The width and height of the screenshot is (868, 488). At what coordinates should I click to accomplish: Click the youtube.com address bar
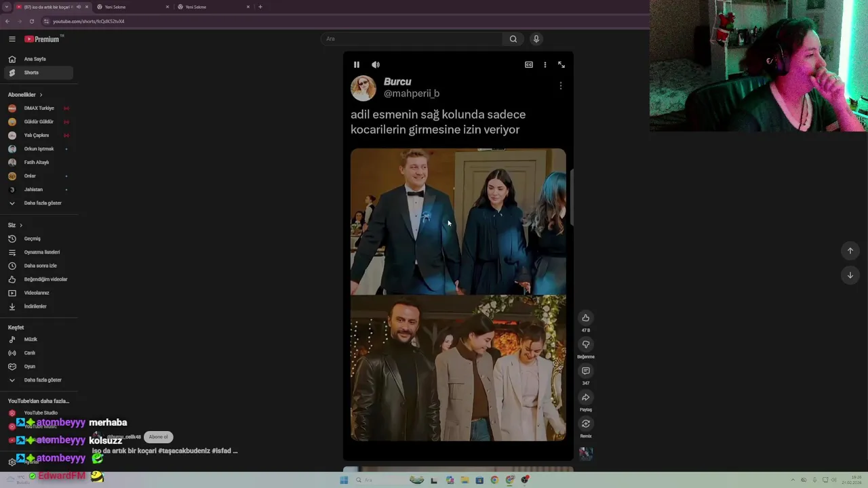coord(88,21)
